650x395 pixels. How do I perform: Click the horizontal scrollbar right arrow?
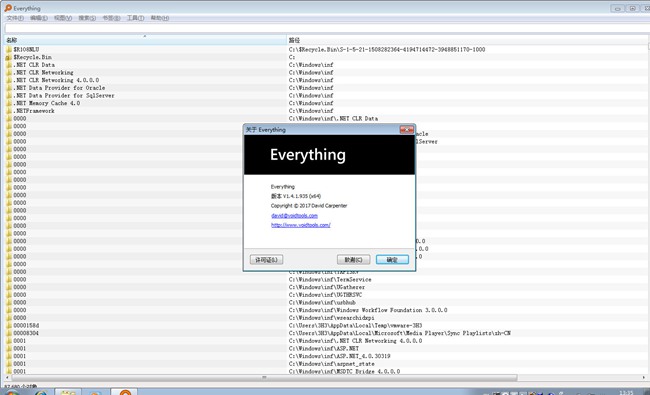point(644,378)
